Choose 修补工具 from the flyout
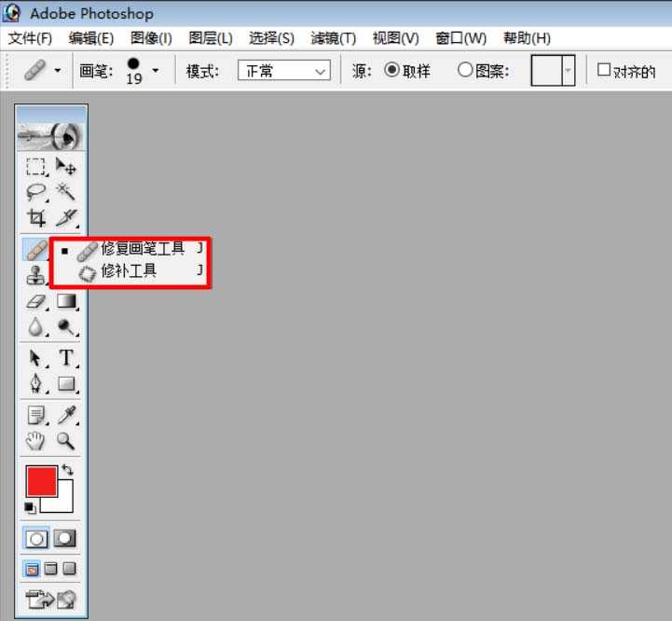Screen dimensions: 672x621 click(x=130, y=272)
